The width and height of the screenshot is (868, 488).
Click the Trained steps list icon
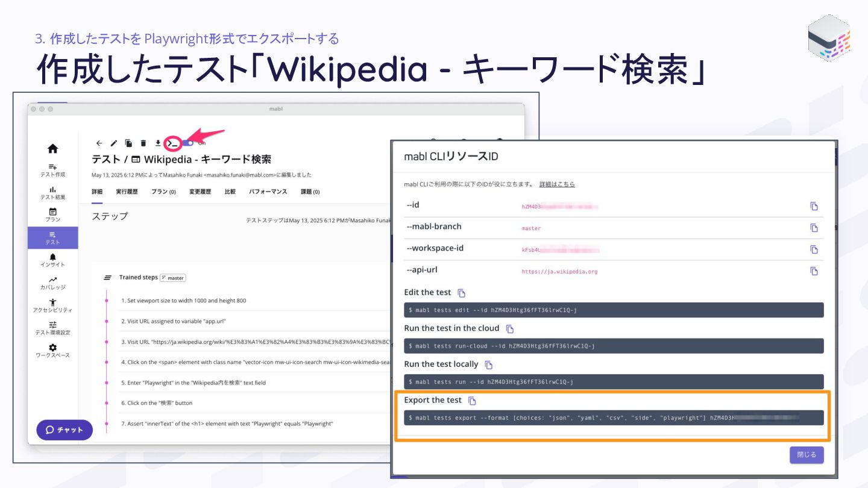108,278
